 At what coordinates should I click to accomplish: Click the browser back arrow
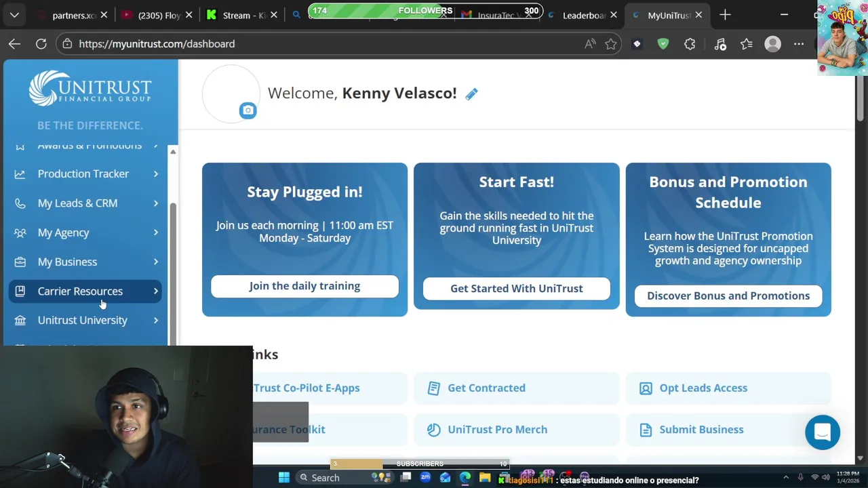14,44
